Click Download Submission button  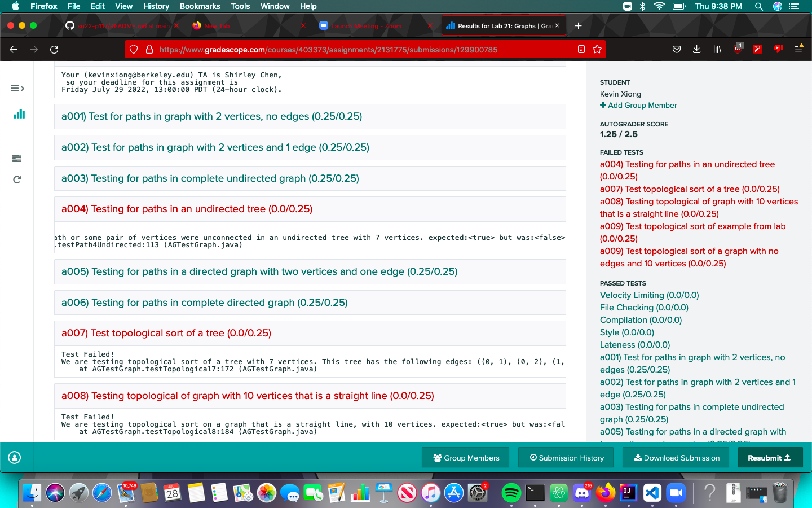(x=676, y=458)
